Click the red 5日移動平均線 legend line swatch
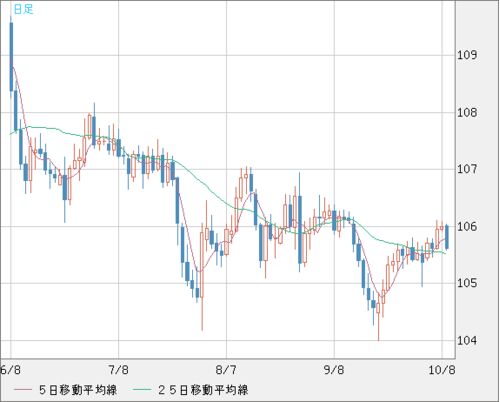500x402 pixels. [x=23, y=390]
